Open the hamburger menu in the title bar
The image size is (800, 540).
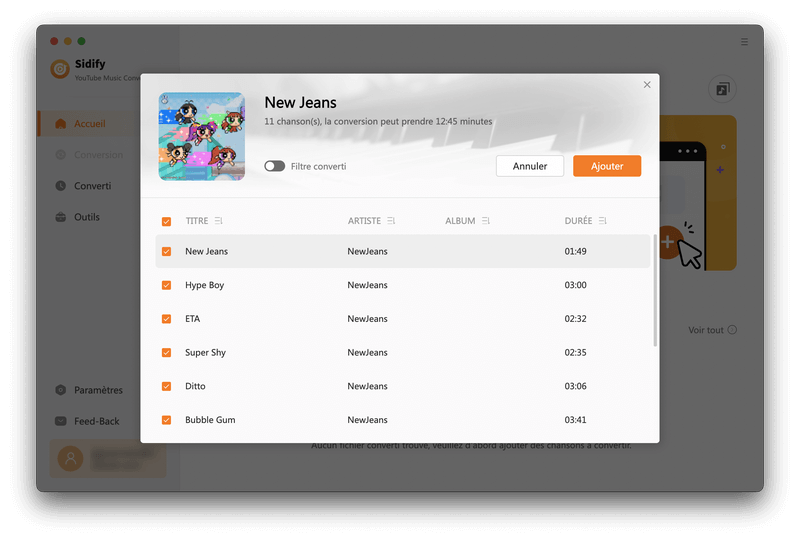tap(744, 42)
